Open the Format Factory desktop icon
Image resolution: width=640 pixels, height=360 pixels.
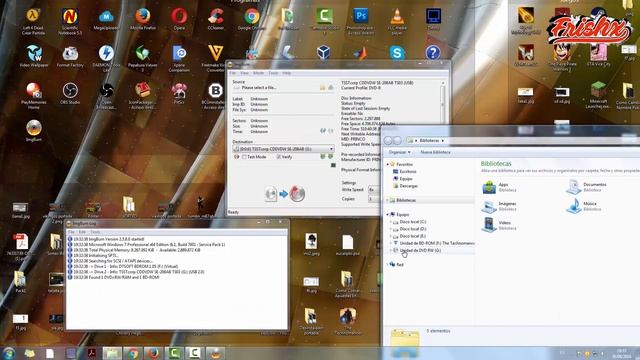(70, 56)
